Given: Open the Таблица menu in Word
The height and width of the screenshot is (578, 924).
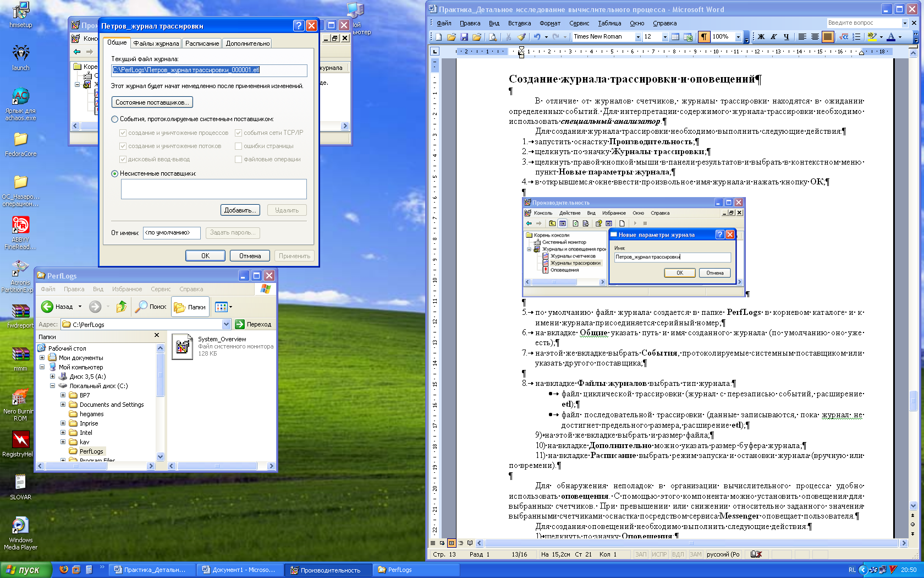Looking at the screenshot, I should pyautogui.click(x=609, y=23).
